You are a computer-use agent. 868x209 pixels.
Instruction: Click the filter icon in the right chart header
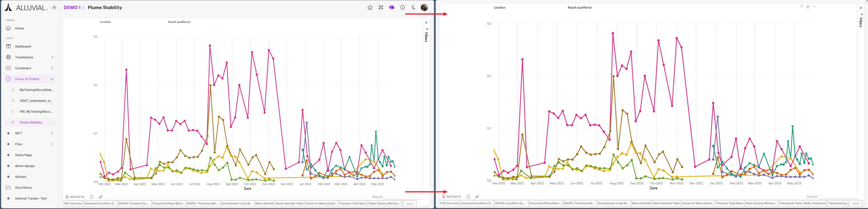tap(802, 7)
